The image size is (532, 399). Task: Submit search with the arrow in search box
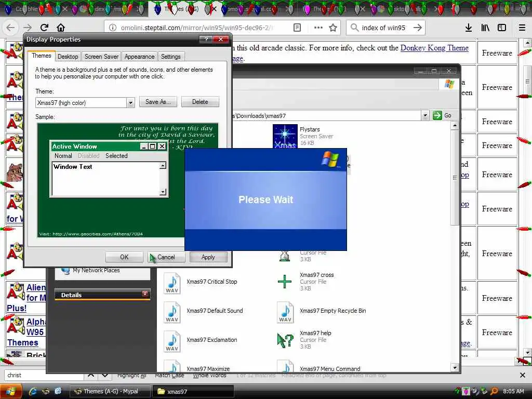418,28
